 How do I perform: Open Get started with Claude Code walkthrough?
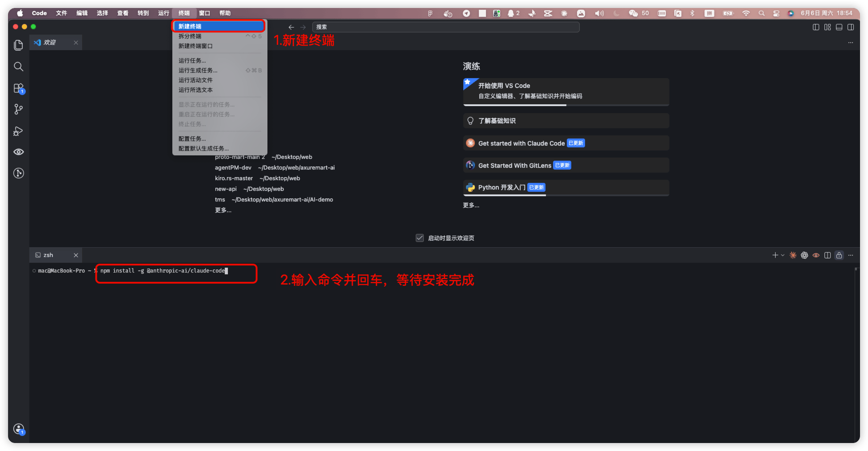tap(566, 143)
